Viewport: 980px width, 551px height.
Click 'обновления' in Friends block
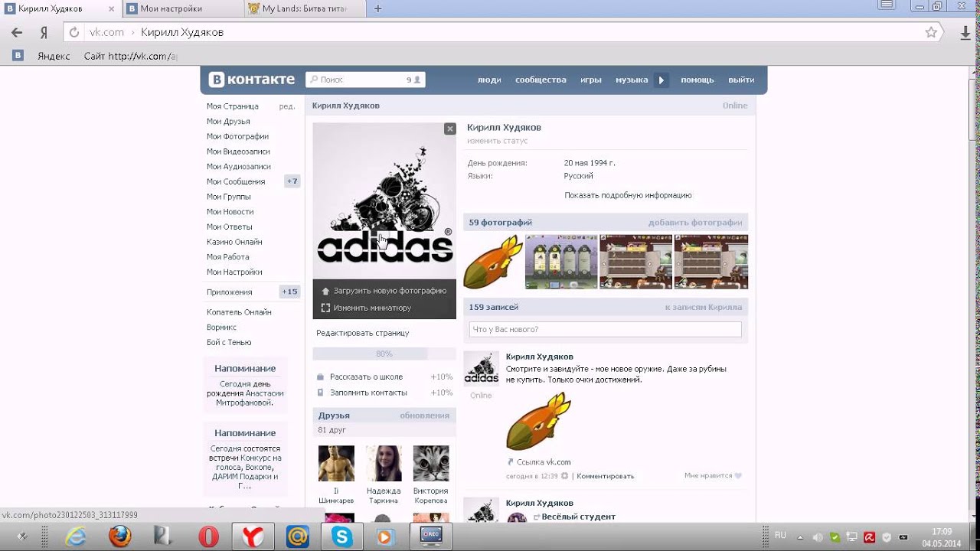coord(424,416)
